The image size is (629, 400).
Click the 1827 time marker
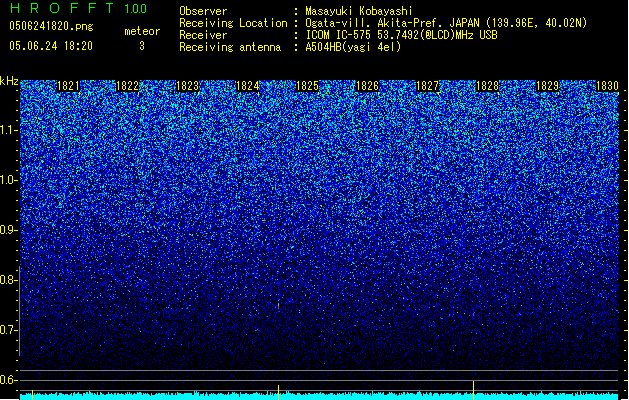coord(428,86)
